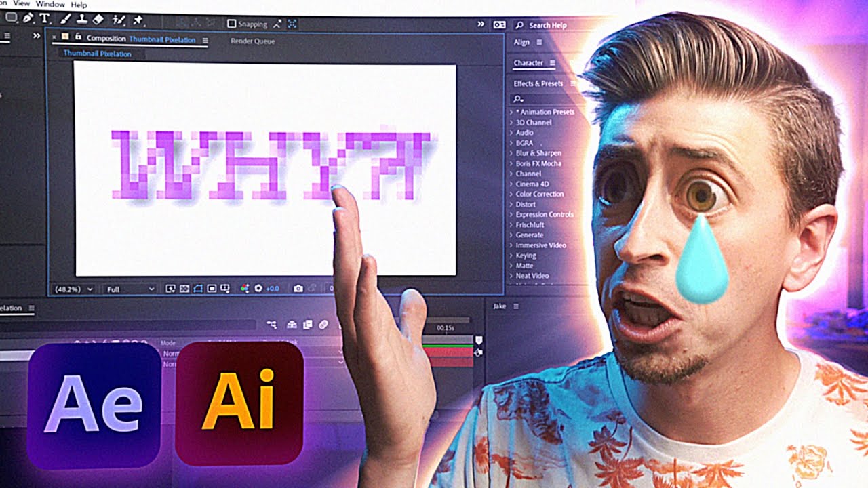Screen dimensions: 868x488
Task: Open the Full resolution dropdown
Action: coord(131,289)
